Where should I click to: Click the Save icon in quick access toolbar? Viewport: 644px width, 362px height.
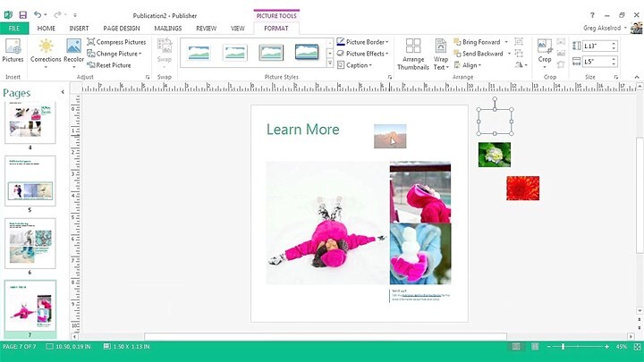point(22,15)
